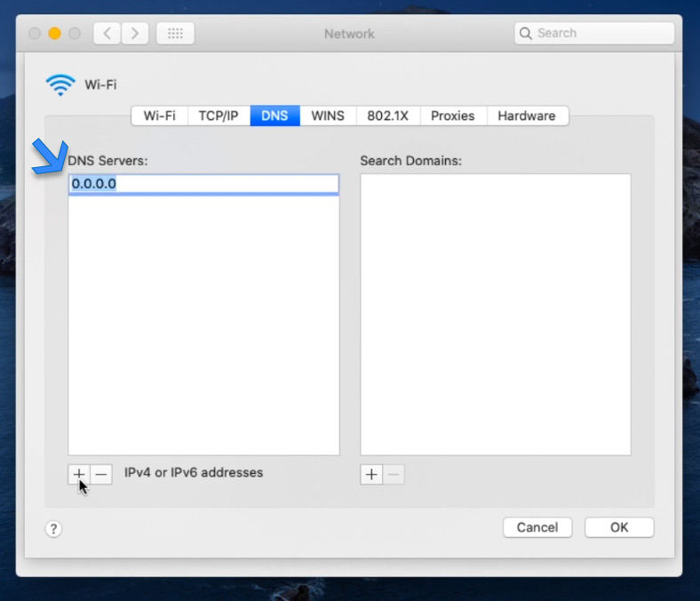Click the magnifier icon in search box

click(526, 34)
